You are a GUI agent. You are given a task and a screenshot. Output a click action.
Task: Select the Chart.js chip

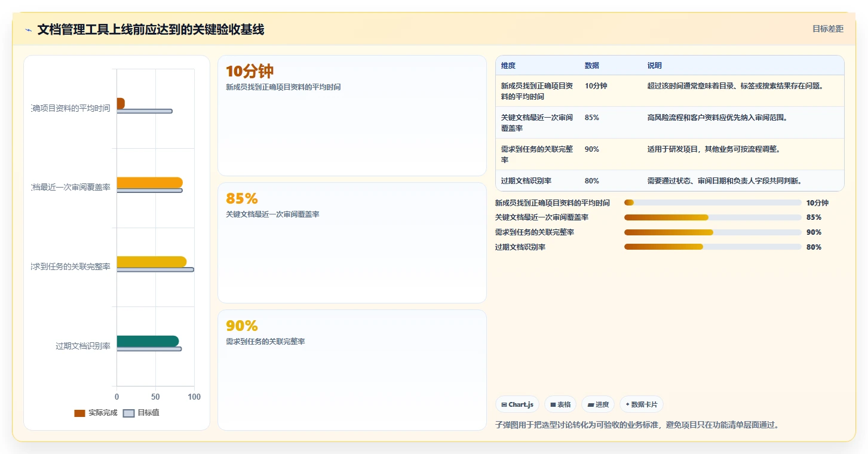click(x=517, y=404)
